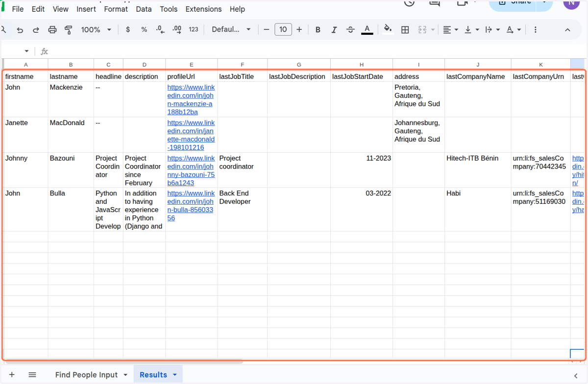Click the font size field
Image resolution: width=588 pixels, height=384 pixels.
point(283,29)
